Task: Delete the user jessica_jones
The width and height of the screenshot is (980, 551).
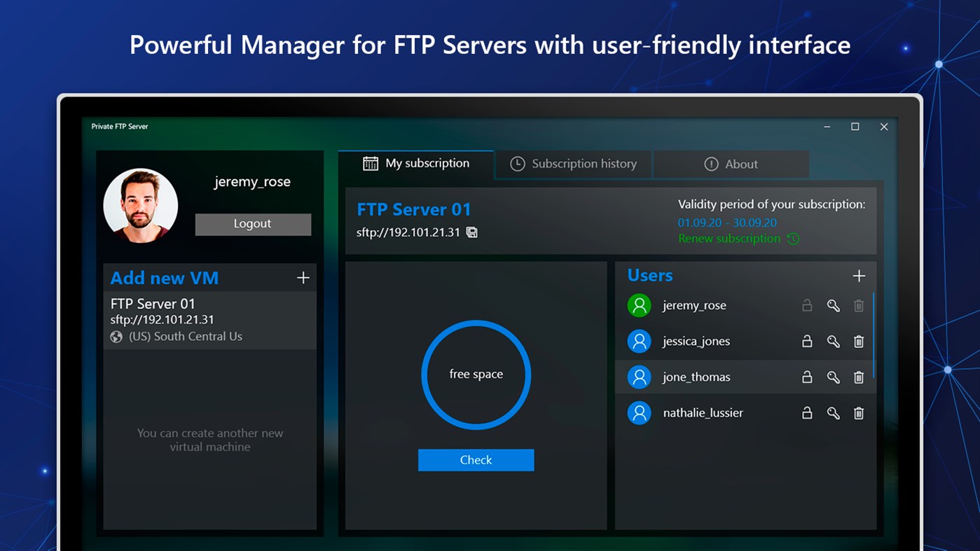Action: (x=859, y=341)
